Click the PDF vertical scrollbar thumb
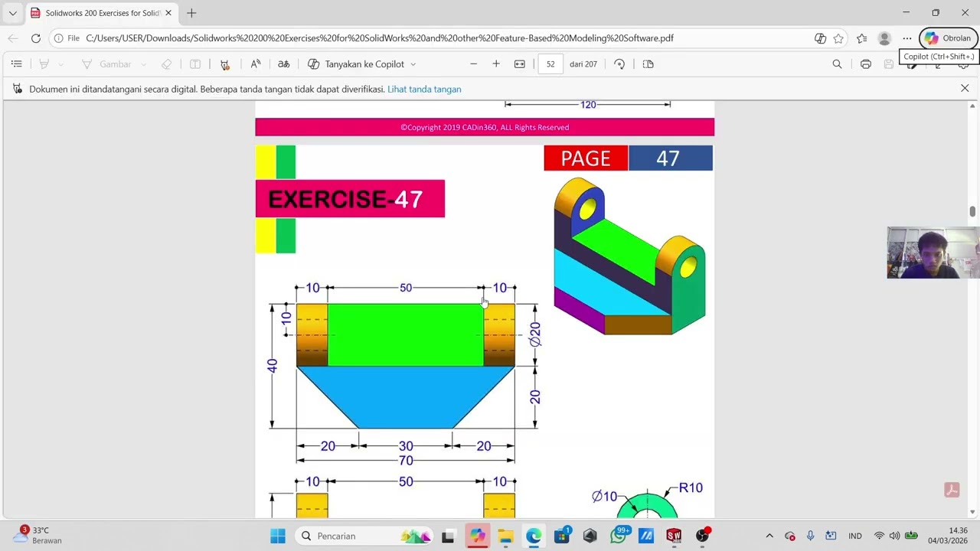 (x=972, y=211)
